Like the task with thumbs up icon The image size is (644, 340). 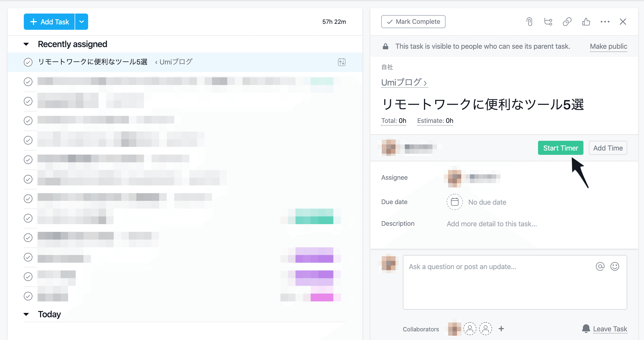(586, 22)
